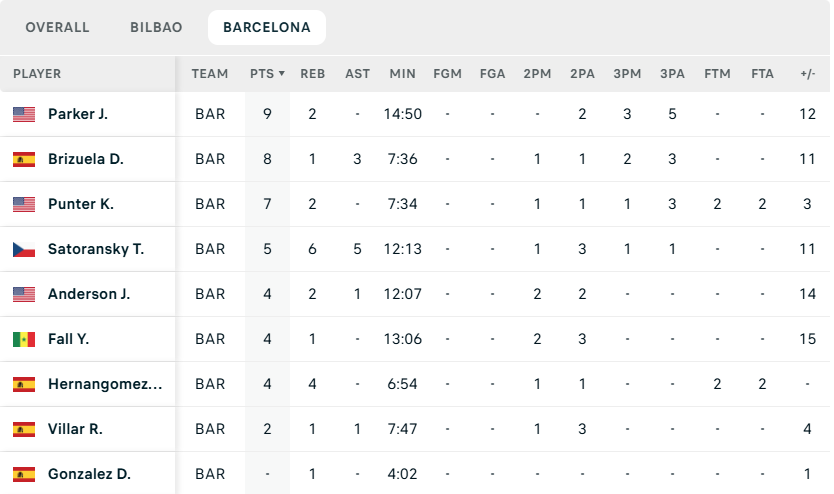Viewport: 834px width, 494px height.
Task: Click the USA flag beside Parker J.
Action: coord(24,114)
